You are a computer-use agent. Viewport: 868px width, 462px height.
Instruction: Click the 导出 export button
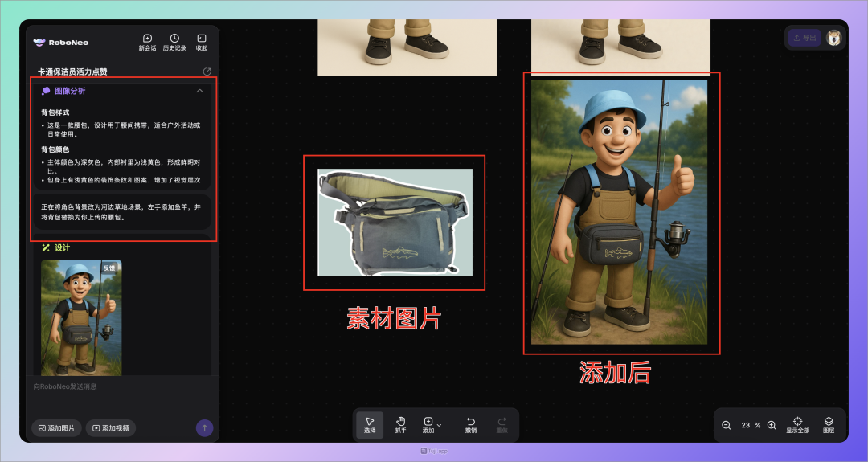tap(805, 38)
